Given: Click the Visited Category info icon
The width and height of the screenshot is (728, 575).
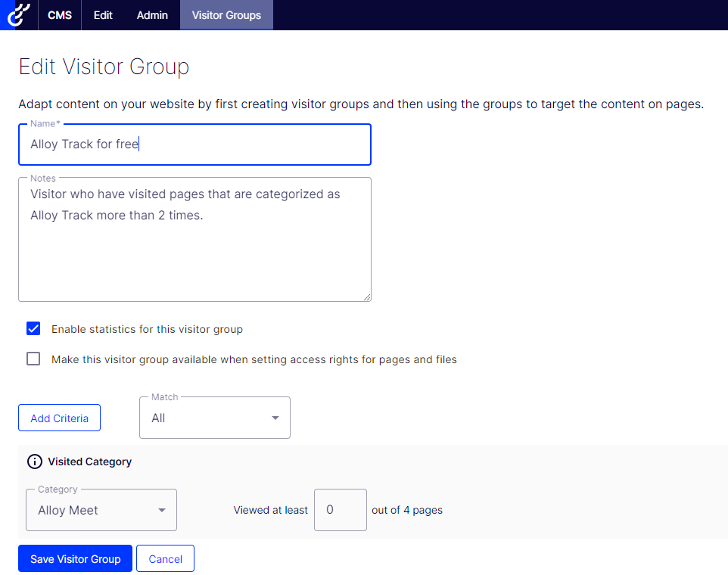Looking at the screenshot, I should point(34,462).
